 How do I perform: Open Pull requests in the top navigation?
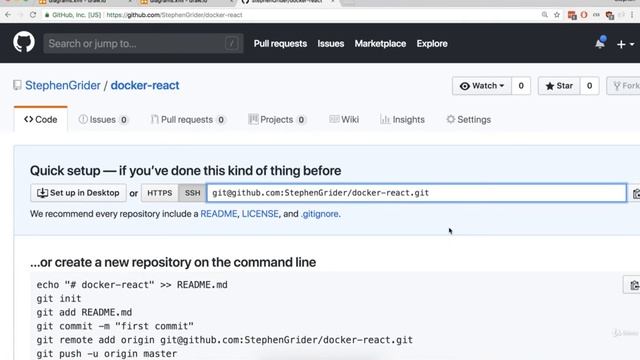pyautogui.click(x=280, y=44)
